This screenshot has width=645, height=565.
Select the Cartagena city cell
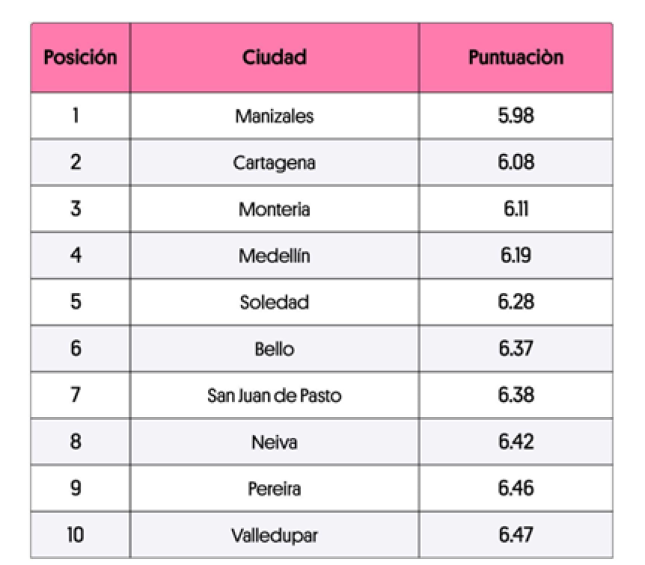pos(274,162)
